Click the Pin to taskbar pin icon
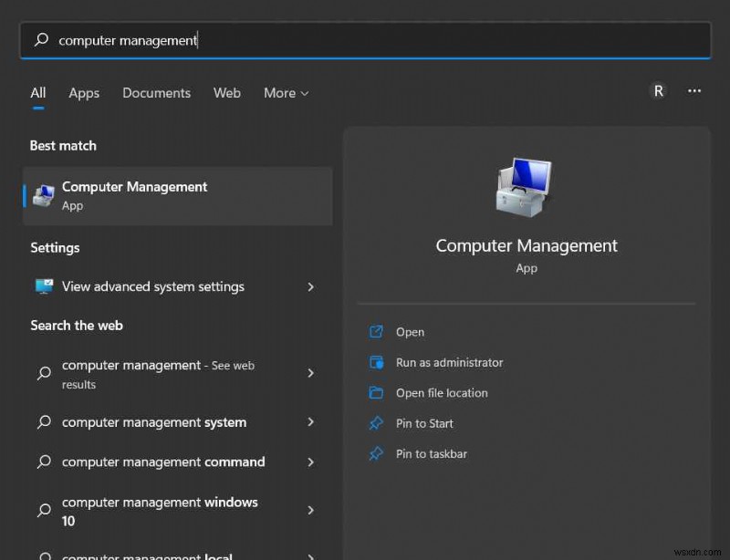 pos(377,454)
